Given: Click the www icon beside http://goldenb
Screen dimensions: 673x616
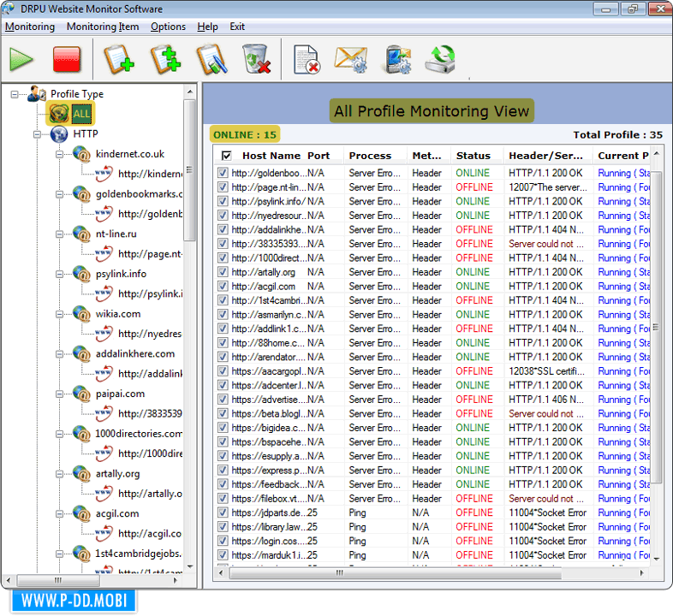Looking at the screenshot, I should pyautogui.click(x=104, y=214).
